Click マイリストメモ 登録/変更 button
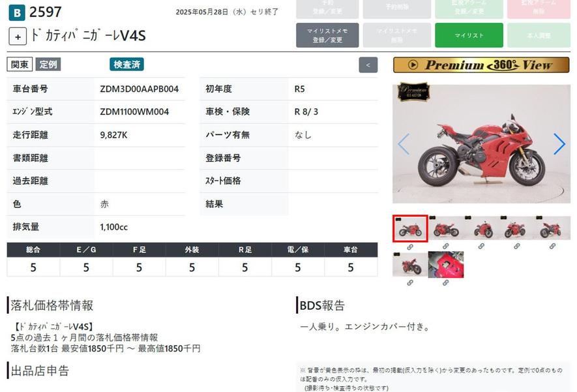Image resolution: width=577 pixels, height=392 pixels. pos(327,35)
